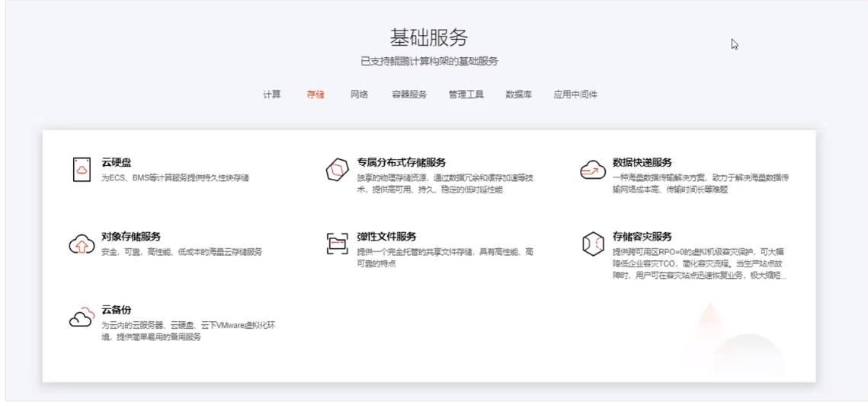The image size is (868, 402).
Task: Click description starting with 提供一个完全托管的共享文件存储
Action: 445,257
